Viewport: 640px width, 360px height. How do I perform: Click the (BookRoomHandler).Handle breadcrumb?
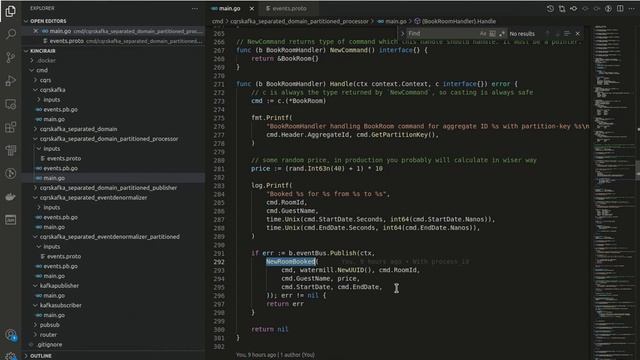pos(459,21)
